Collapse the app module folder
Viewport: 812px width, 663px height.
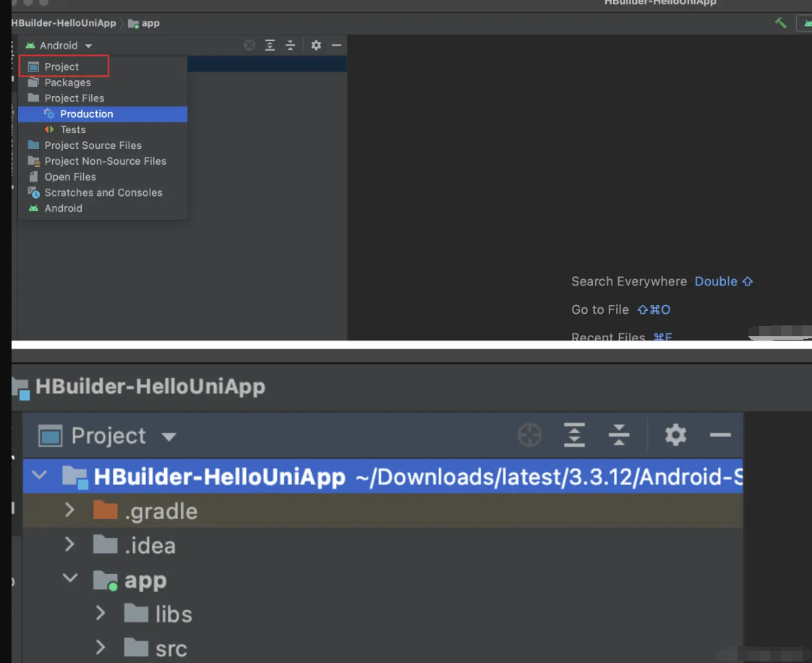(x=70, y=578)
